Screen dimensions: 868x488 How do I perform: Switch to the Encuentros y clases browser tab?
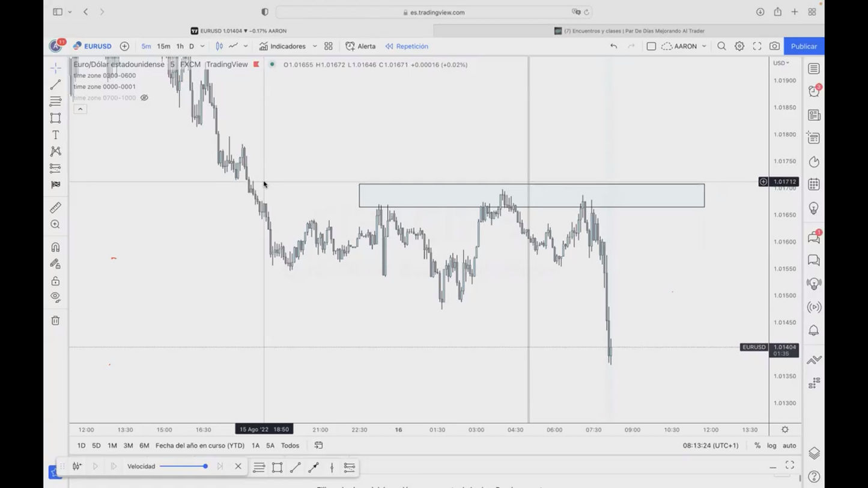[x=628, y=31]
